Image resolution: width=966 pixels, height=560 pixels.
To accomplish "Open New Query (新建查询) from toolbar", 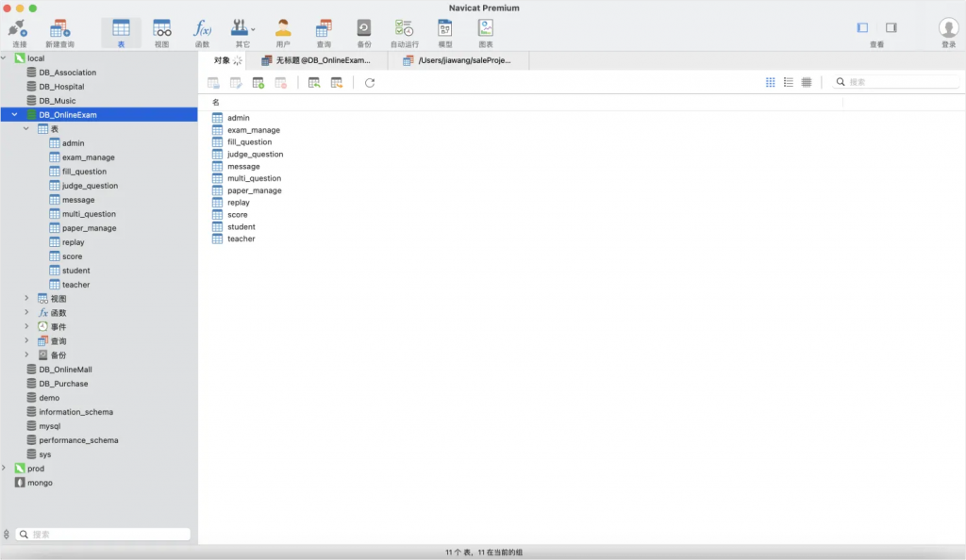I will (59, 32).
